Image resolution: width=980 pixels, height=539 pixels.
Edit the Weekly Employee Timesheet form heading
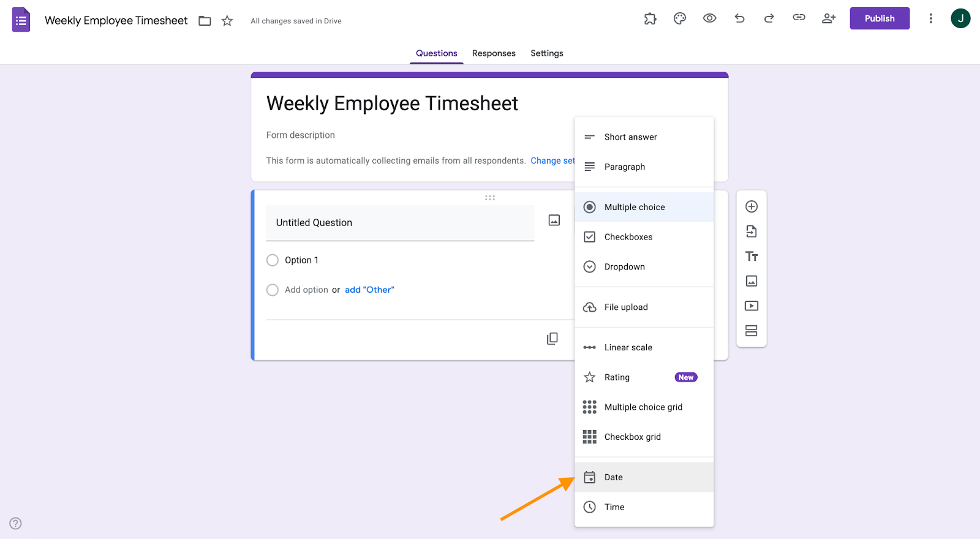pos(392,104)
